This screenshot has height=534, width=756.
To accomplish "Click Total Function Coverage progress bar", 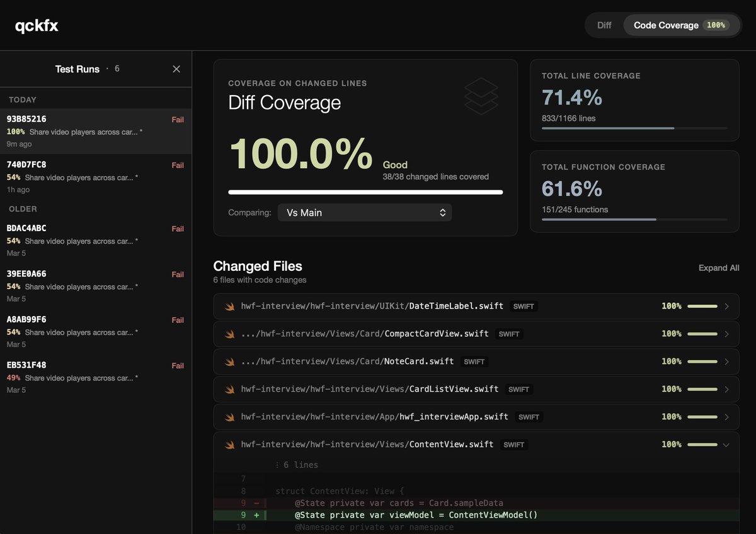I will click(x=634, y=220).
